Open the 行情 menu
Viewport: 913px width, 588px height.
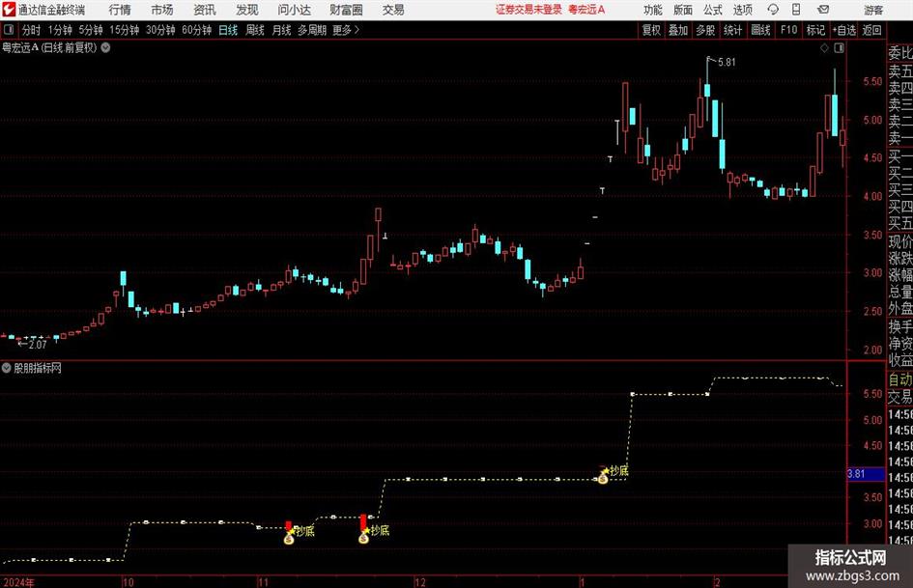pos(120,10)
